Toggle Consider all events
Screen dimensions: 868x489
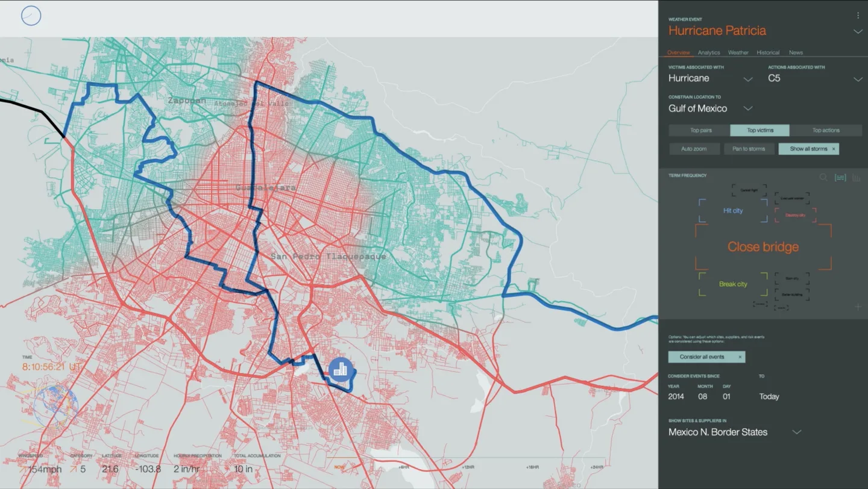coord(706,357)
